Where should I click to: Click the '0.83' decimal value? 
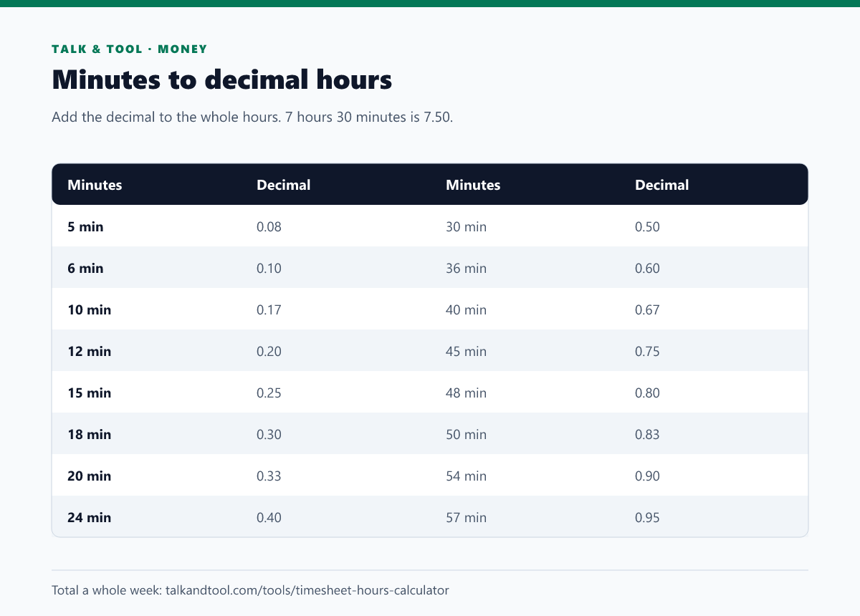point(648,435)
